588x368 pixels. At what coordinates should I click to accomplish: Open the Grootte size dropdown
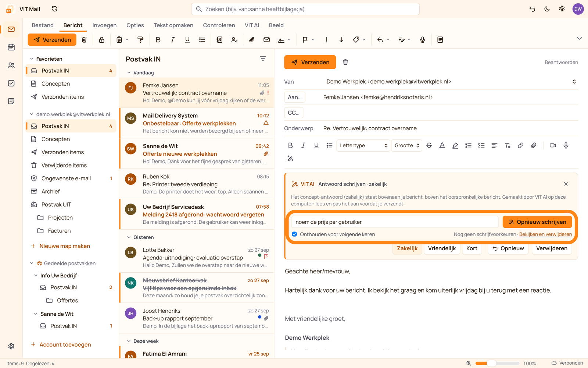click(x=406, y=145)
